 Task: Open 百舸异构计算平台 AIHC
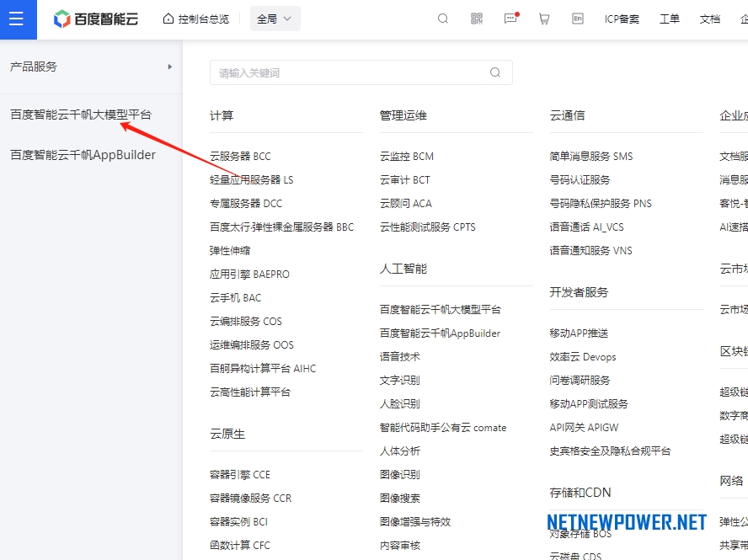(263, 369)
